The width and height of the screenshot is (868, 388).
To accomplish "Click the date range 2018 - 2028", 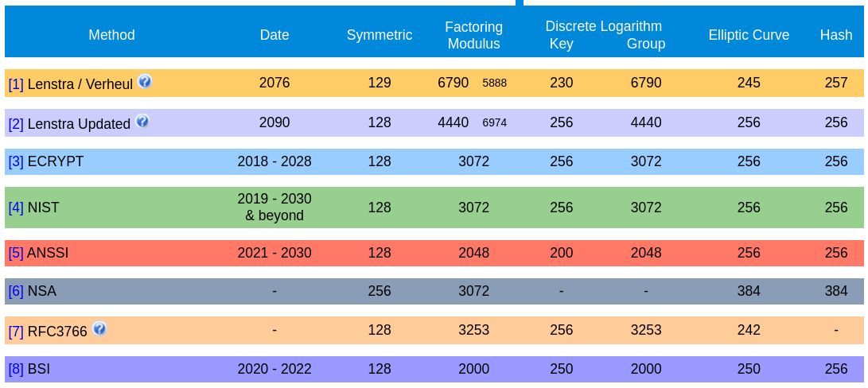I will click(274, 161).
